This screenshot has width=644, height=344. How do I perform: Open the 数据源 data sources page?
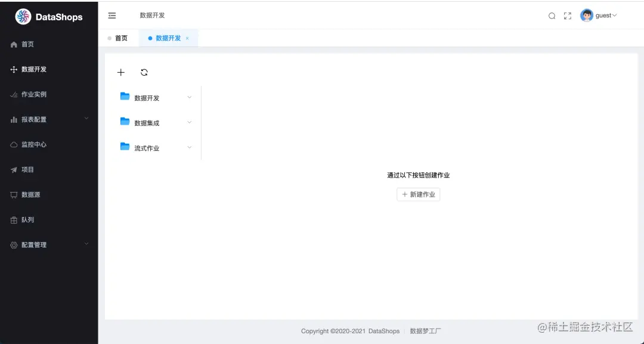pos(30,194)
